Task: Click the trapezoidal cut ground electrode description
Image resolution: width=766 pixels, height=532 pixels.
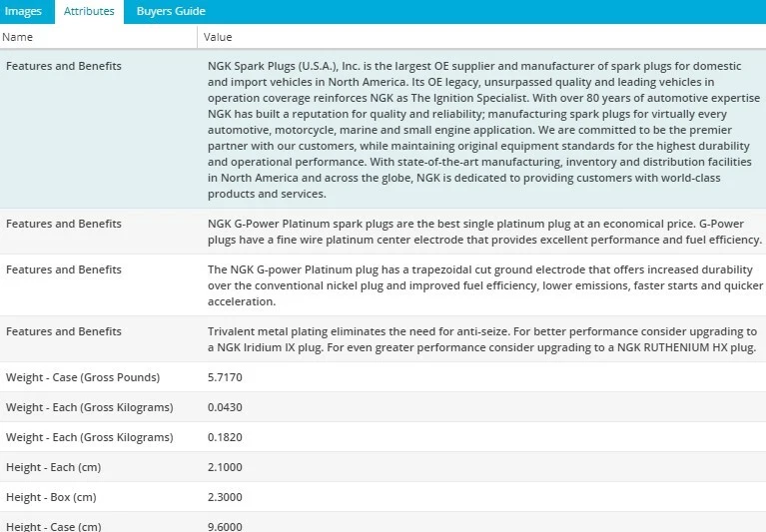Action: (x=483, y=285)
